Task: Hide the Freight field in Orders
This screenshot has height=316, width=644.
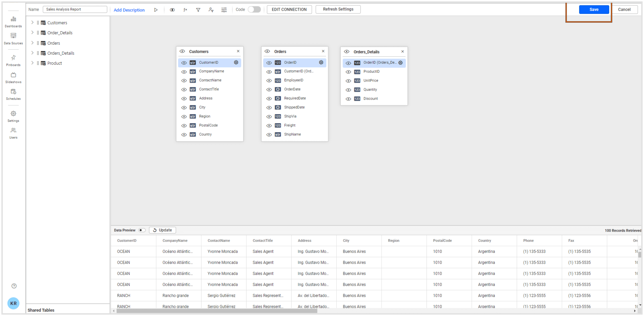Action: [x=269, y=126]
